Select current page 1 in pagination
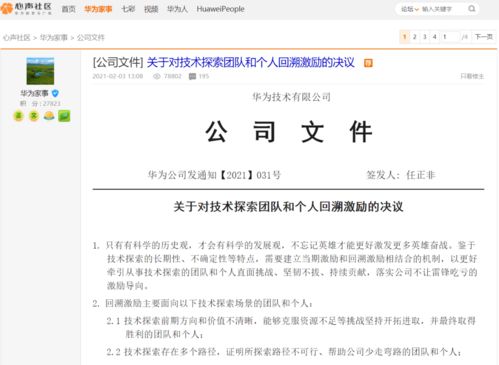Viewport: 499px width, 365px height. click(404, 37)
